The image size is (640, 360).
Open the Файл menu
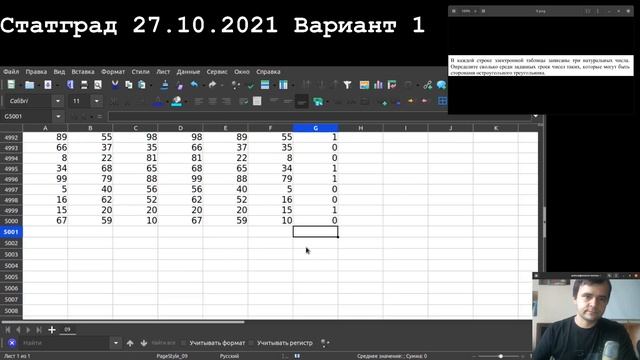(11, 71)
